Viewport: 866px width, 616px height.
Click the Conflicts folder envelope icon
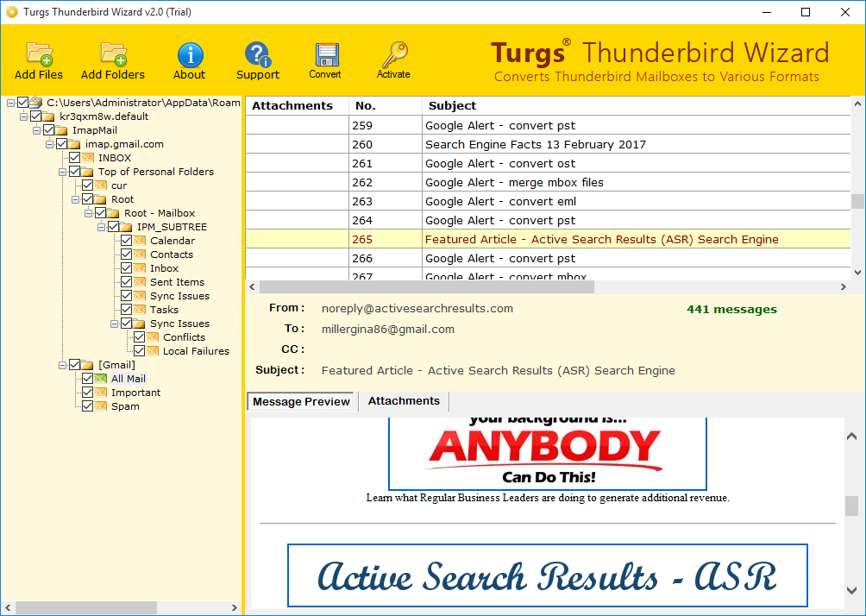(153, 337)
